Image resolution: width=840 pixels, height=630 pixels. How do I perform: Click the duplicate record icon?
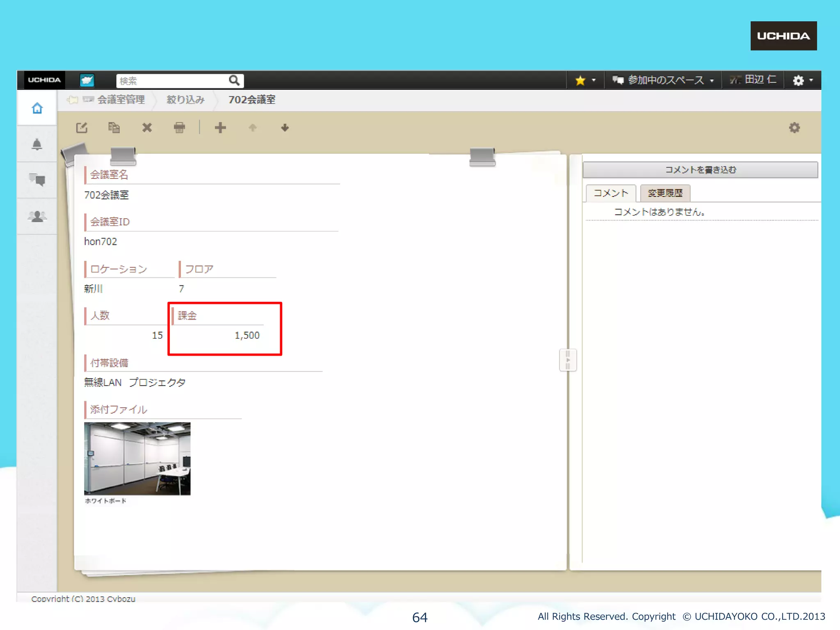tap(114, 128)
